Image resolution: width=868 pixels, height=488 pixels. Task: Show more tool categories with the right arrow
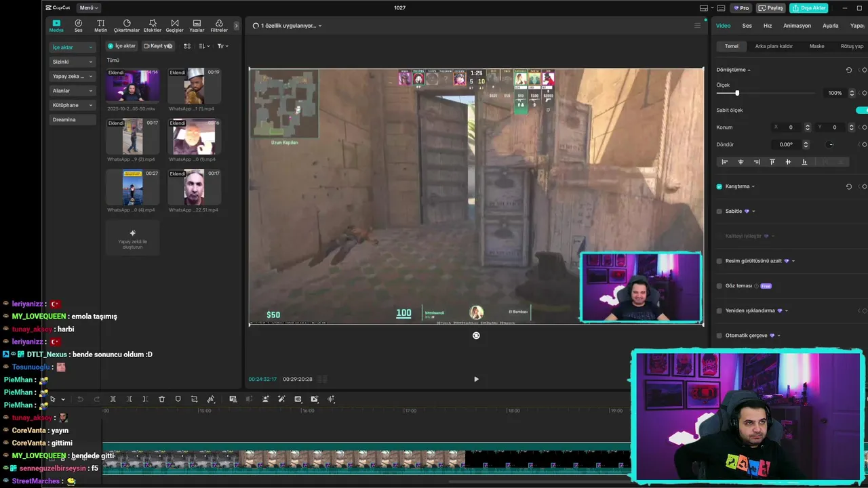[x=236, y=26]
